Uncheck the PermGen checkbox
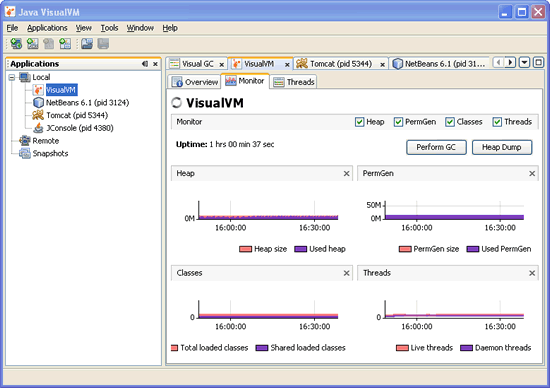 tap(398, 122)
